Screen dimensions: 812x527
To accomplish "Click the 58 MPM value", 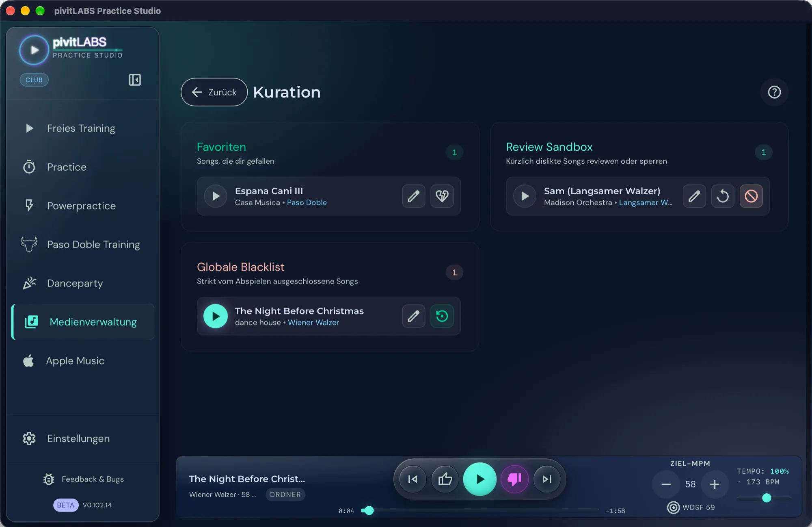I will click(690, 484).
